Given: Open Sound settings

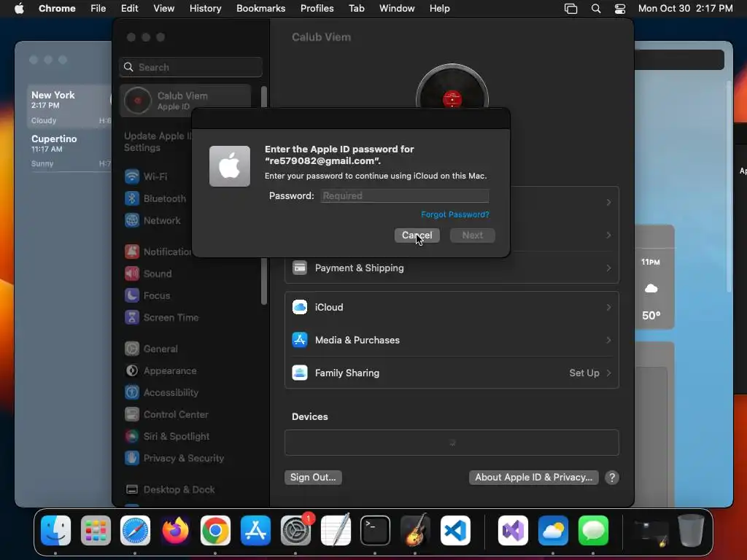Looking at the screenshot, I should click(x=148, y=274).
